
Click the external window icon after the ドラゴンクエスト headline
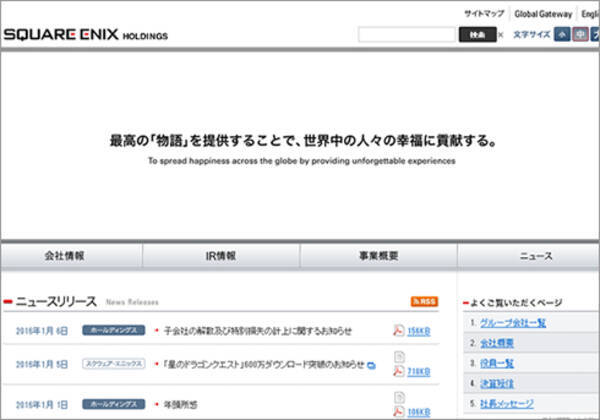(x=371, y=366)
